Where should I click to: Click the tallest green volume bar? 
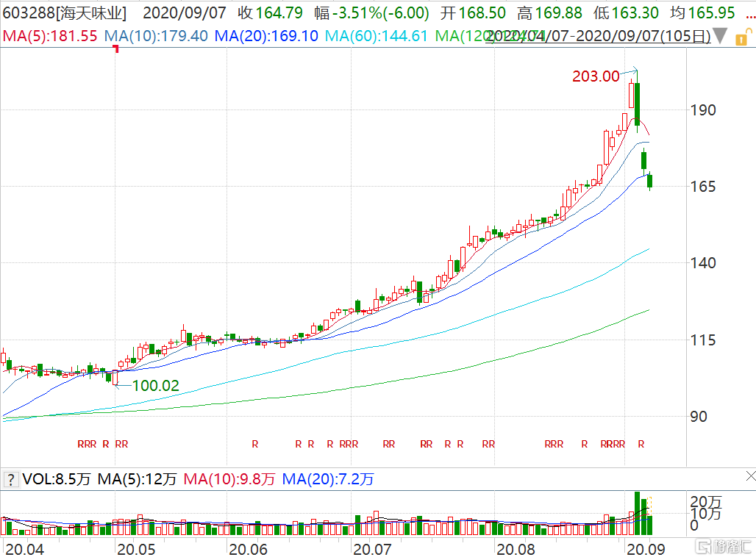pyautogui.click(x=638, y=514)
